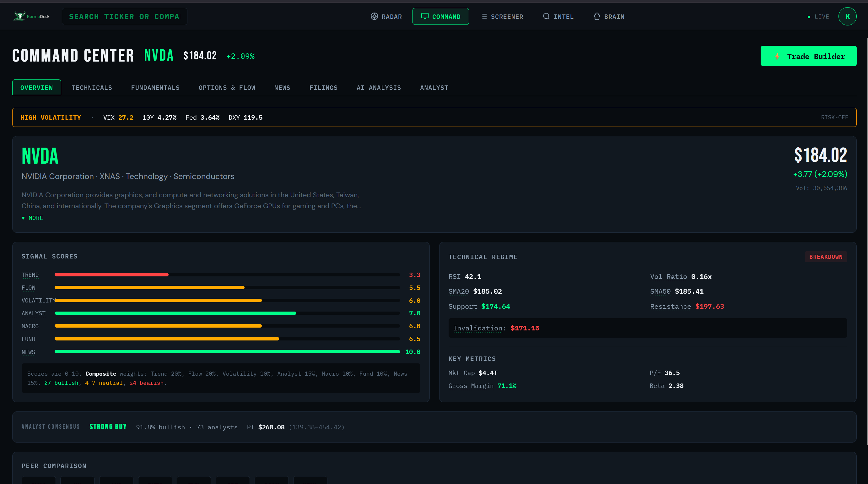
Task: Go to the Fundamentals tab
Action: 155,88
